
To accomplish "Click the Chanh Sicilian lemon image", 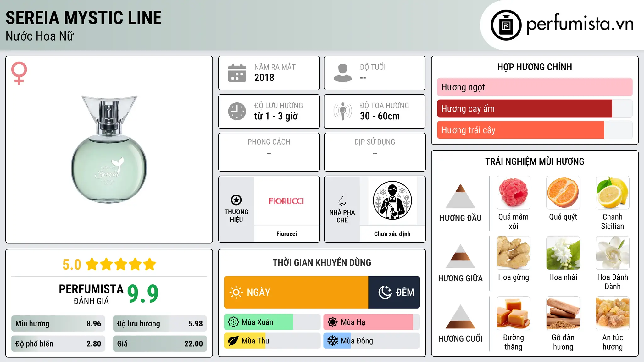I will click(x=613, y=193).
